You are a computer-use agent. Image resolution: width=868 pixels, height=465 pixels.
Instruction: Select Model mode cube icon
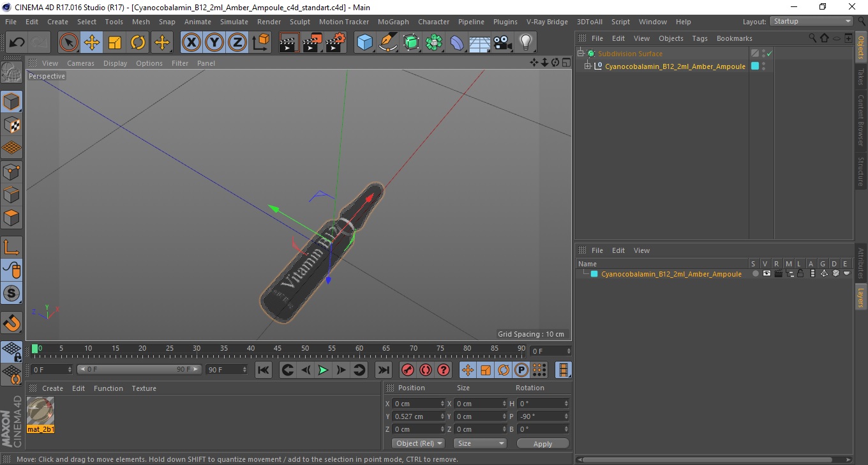(11, 102)
